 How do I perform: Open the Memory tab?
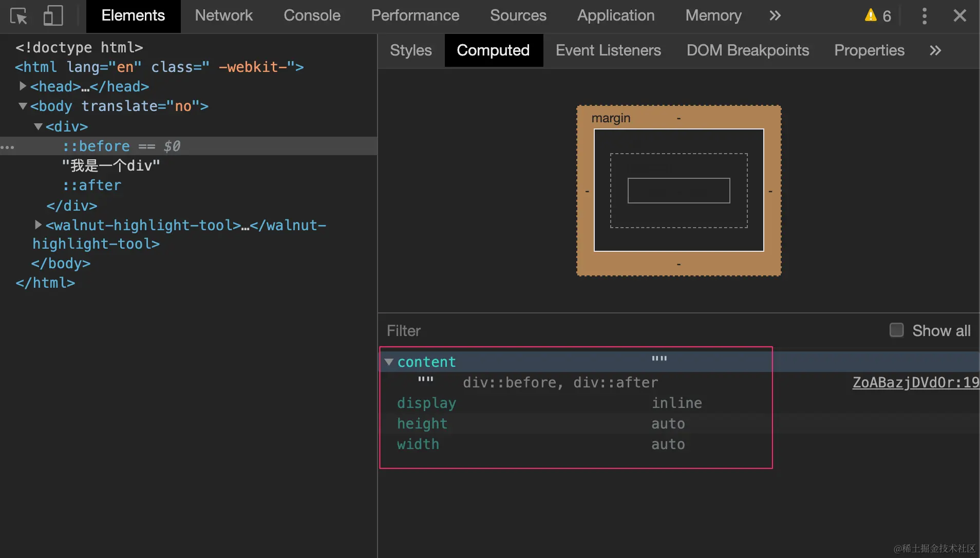pyautogui.click(x=713, y=16)
